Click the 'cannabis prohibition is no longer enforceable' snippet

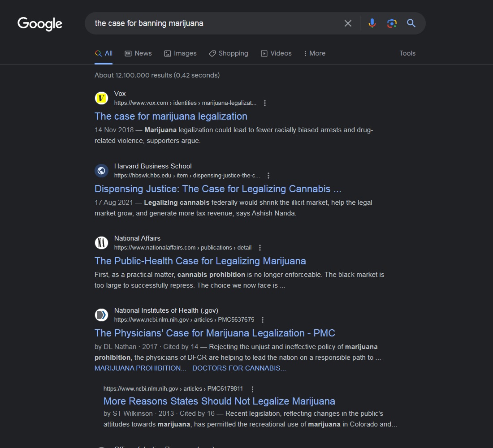point(239,280)
